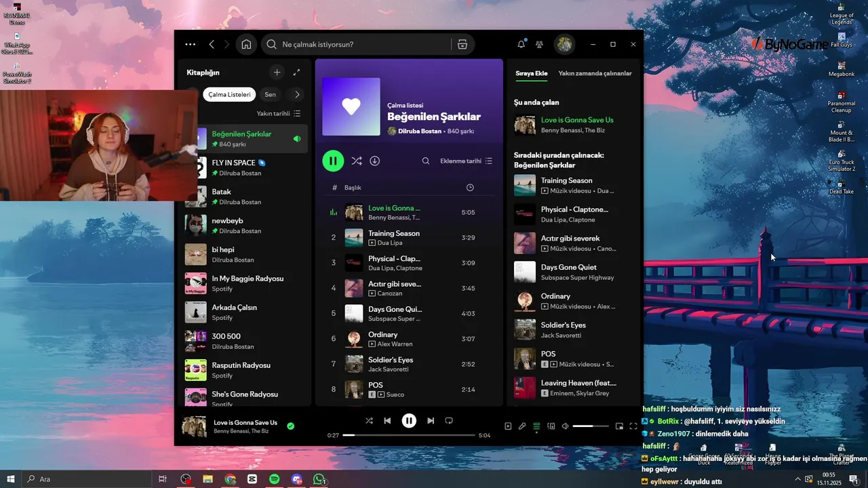
Task: Open the Dead Take desktop icon
Action: [842, 186]
